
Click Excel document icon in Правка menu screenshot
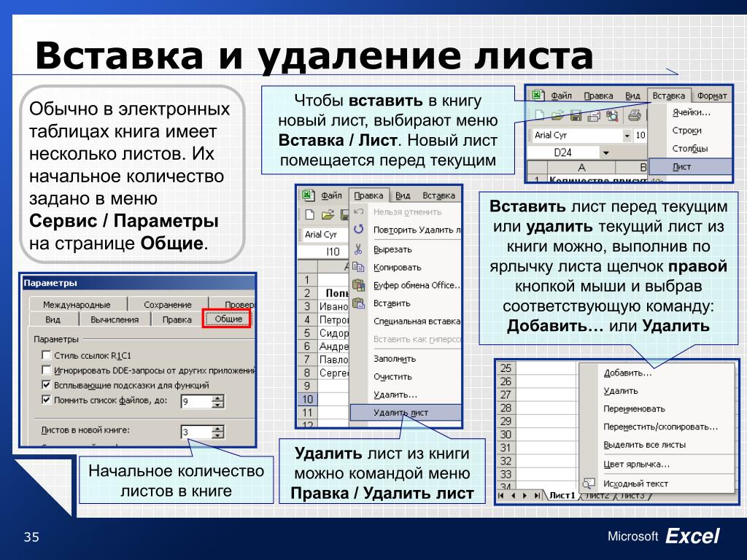point(307,195)
